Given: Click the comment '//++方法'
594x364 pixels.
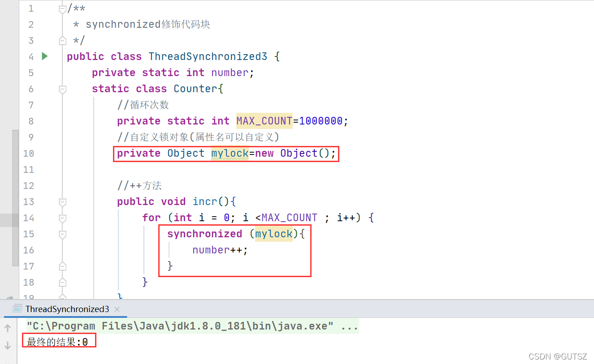Looking at the screenshot, I should pyautogui.click(x=139, y=186).
